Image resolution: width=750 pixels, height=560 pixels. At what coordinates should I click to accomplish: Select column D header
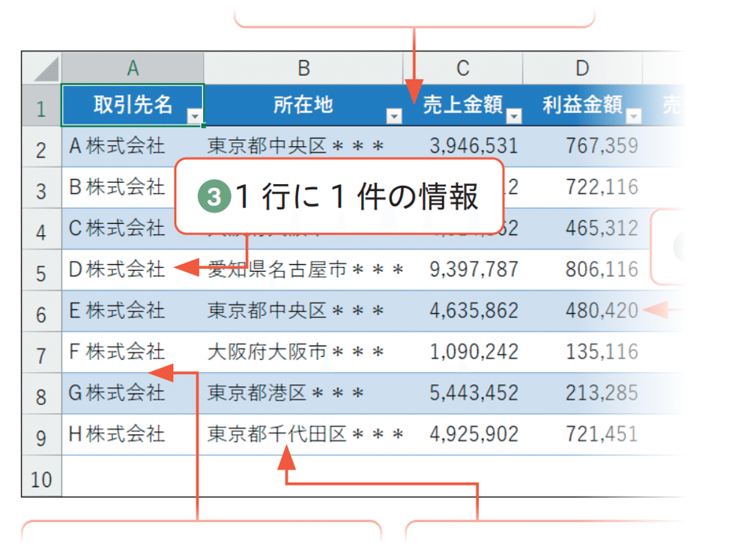point(582,68)
